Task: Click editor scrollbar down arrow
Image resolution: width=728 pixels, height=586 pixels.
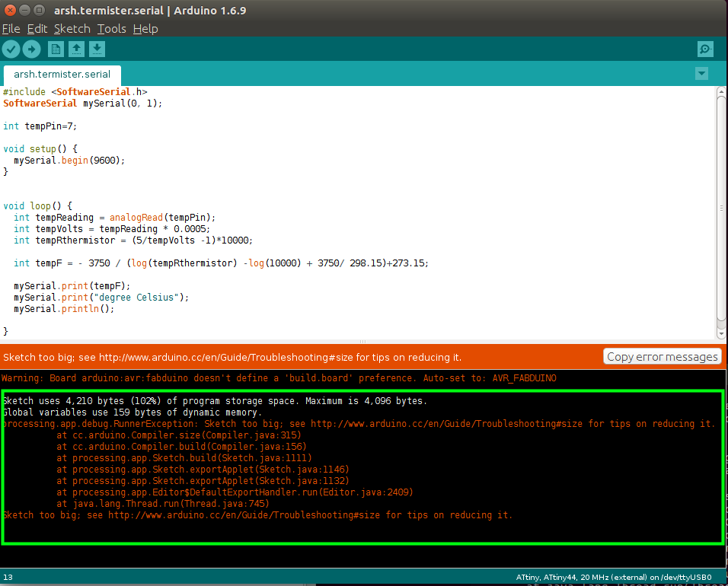Action: pos(721,333)
